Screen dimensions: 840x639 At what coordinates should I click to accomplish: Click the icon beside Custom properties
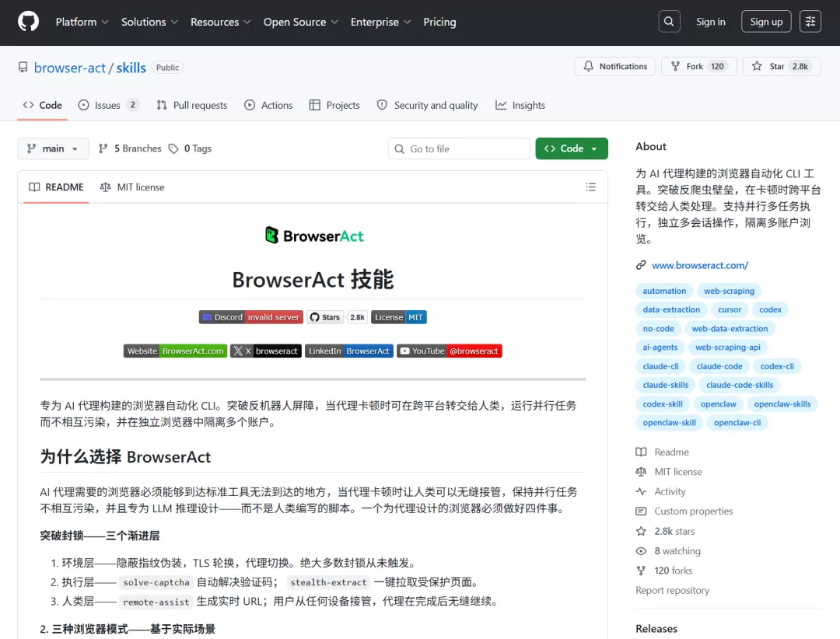[641, 511]
